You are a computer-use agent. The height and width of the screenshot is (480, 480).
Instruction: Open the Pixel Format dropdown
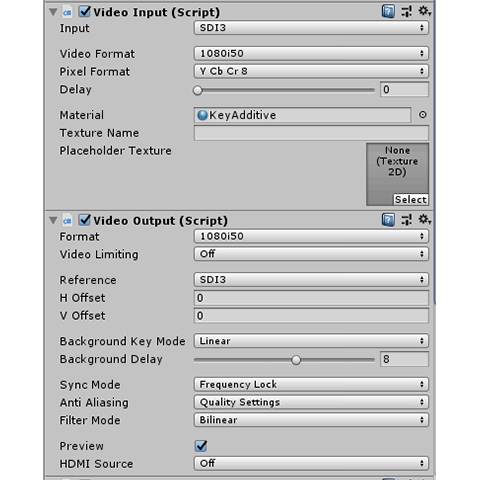[311, 71]
